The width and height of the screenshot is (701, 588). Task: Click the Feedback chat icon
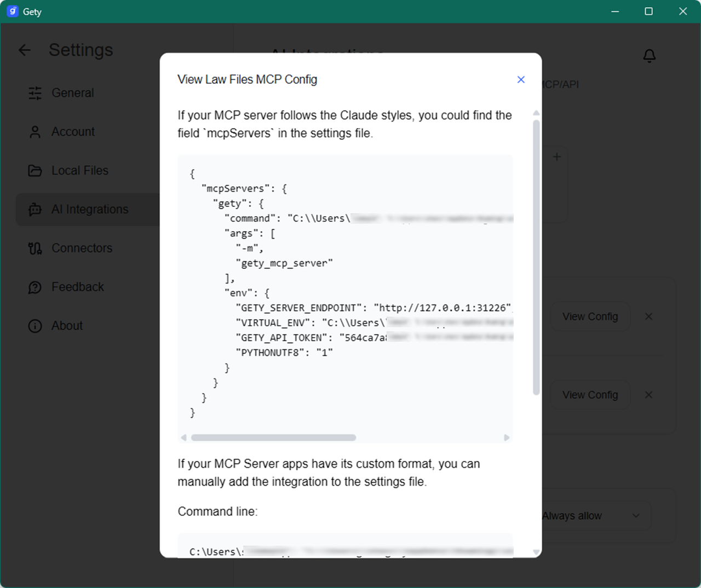point(35,287)
